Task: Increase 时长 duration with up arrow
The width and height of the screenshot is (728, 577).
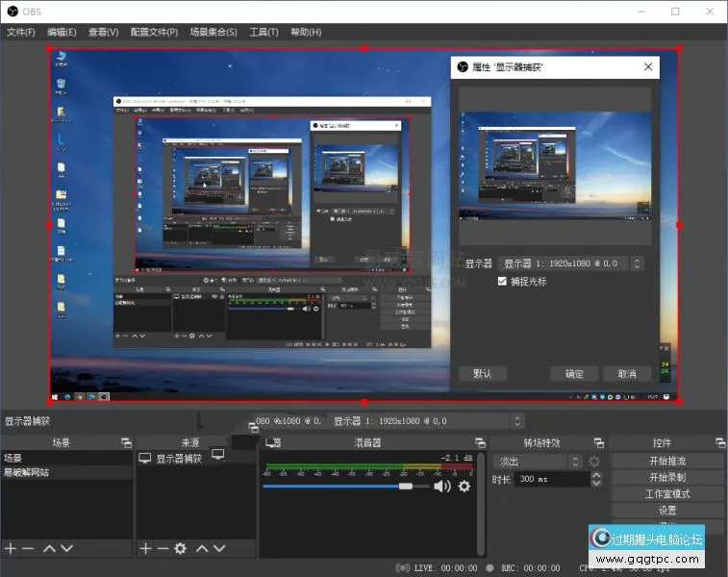Action: [596, 475]
